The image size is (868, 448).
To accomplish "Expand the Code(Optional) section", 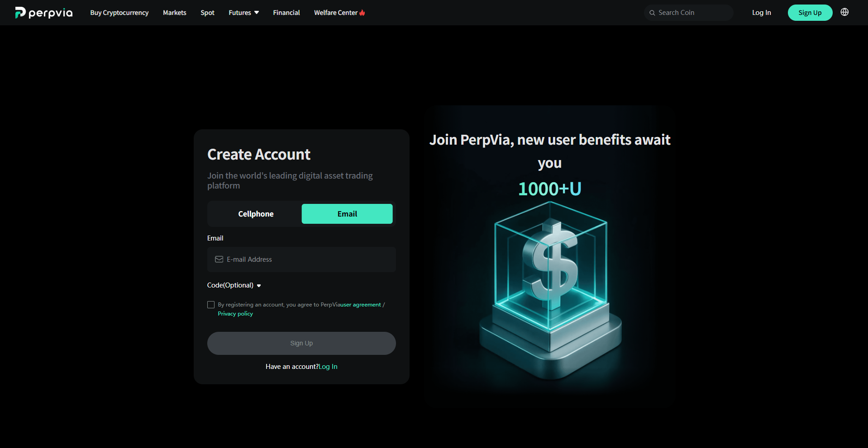I will click(x=234, y=285).
